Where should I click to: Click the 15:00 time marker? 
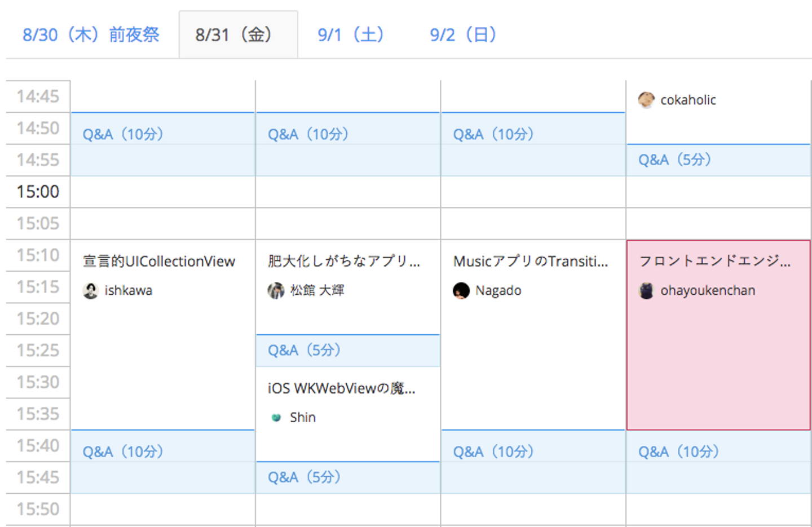(38, 192)
